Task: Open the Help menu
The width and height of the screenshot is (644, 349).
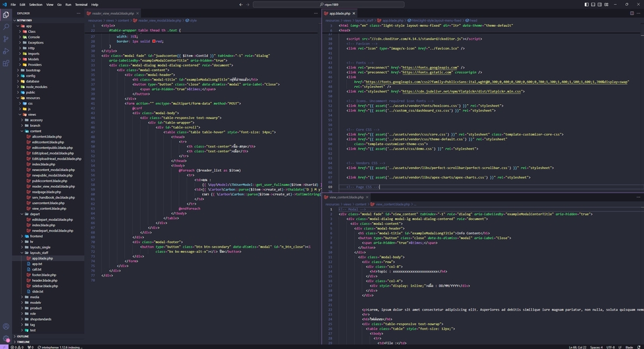Action: click(95, 5)
